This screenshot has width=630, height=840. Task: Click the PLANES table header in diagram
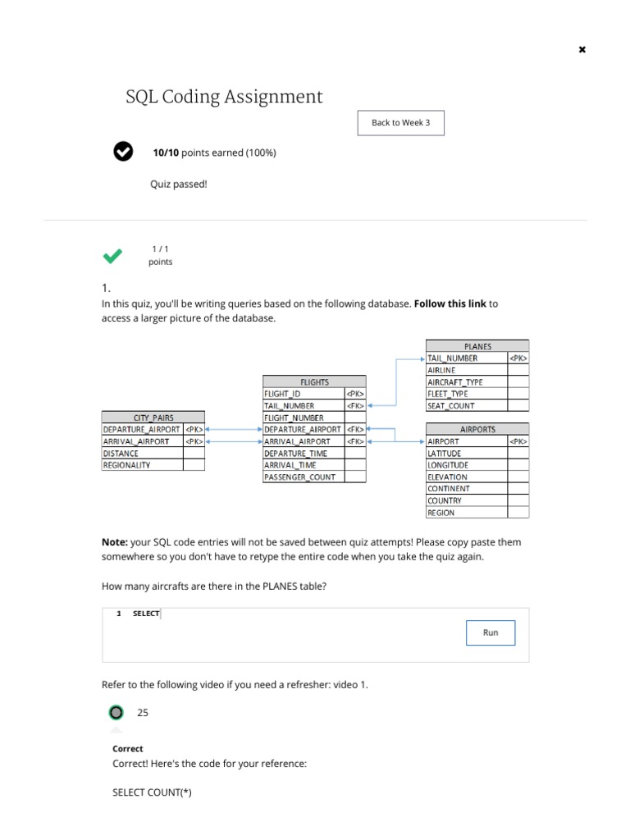(477, 346)
